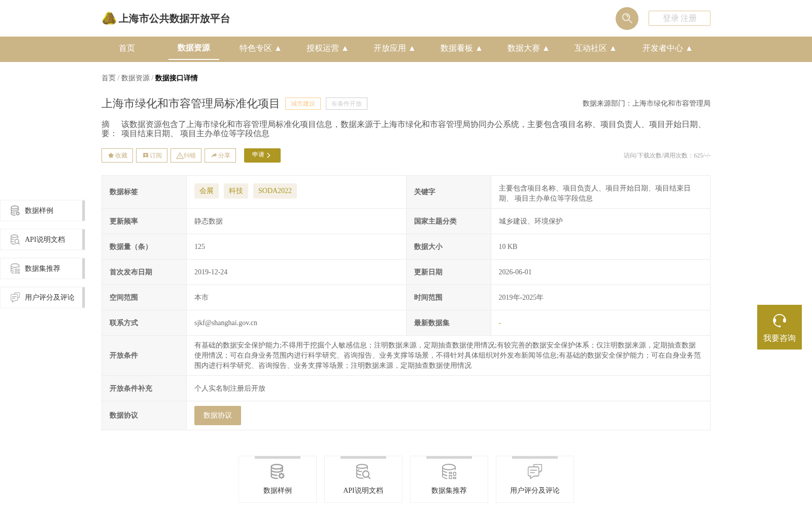The image size is (812, 508).
Task: Click breadcrumb link 首页
Action: pyautogui.click(x=109, y=78)
